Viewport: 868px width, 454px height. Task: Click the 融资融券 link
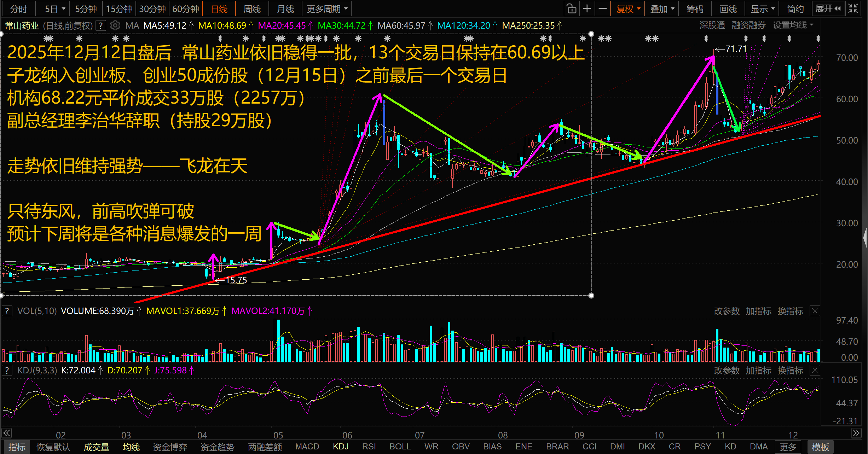[x=748, y=25]
